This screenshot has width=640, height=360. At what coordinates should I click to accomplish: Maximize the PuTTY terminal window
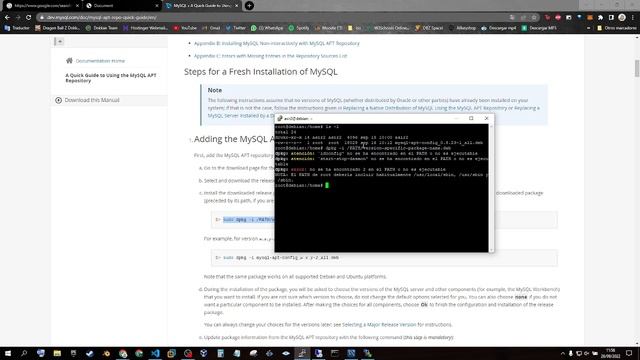pyautogui.click(x=471, y=118)
